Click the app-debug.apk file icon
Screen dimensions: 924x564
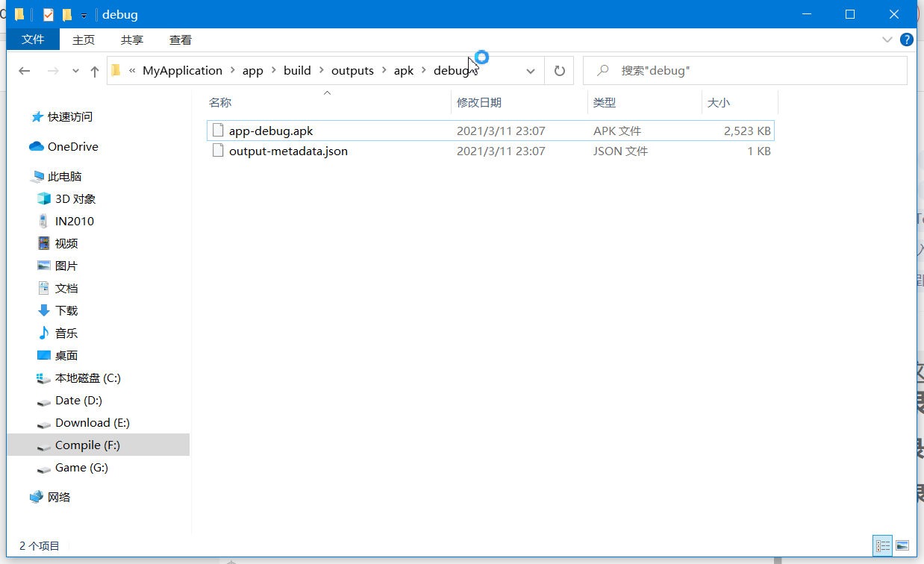218,131
